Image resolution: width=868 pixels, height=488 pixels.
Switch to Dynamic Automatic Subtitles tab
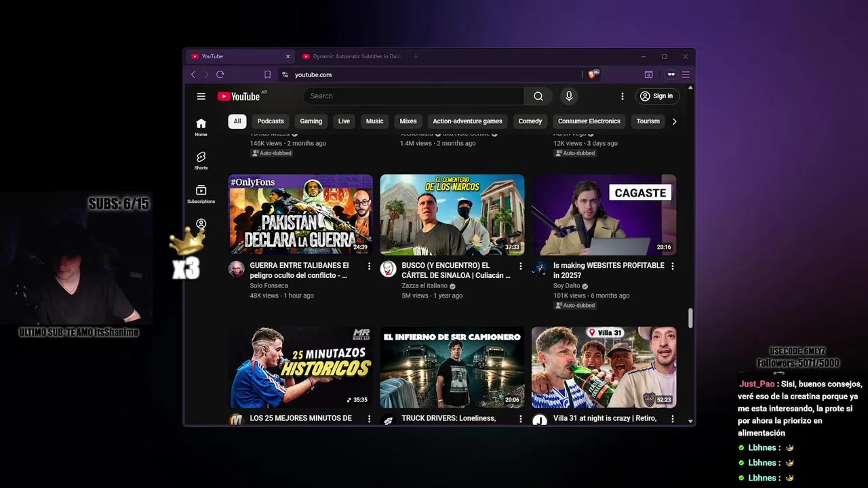[352, 56]
